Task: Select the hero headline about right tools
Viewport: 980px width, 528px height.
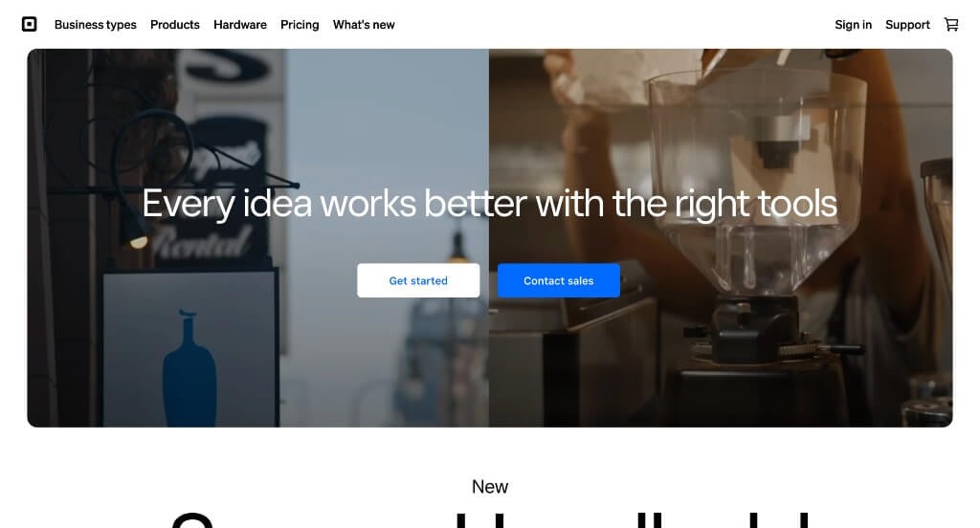Action: tap(489, 204)
